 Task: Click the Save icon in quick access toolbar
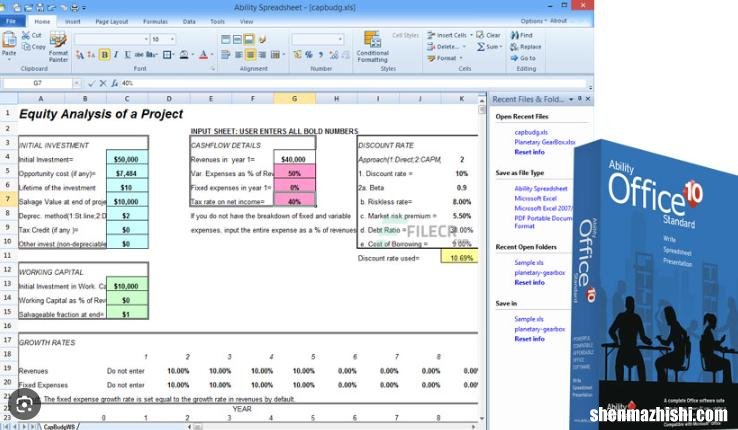(40, 8)
